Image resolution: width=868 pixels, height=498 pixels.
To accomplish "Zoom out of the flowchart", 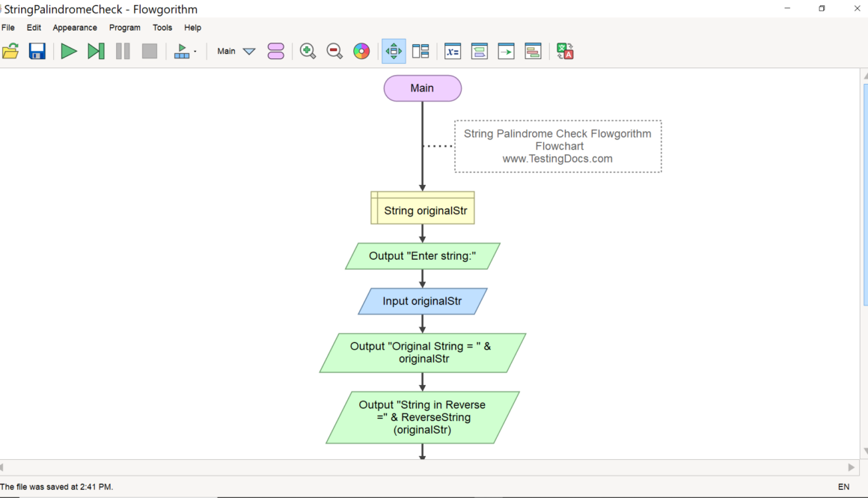I will coord(334,52).
